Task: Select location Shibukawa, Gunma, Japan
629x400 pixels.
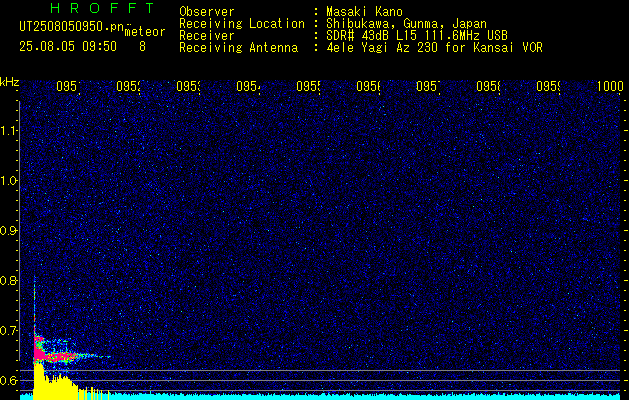Action: 406,24
